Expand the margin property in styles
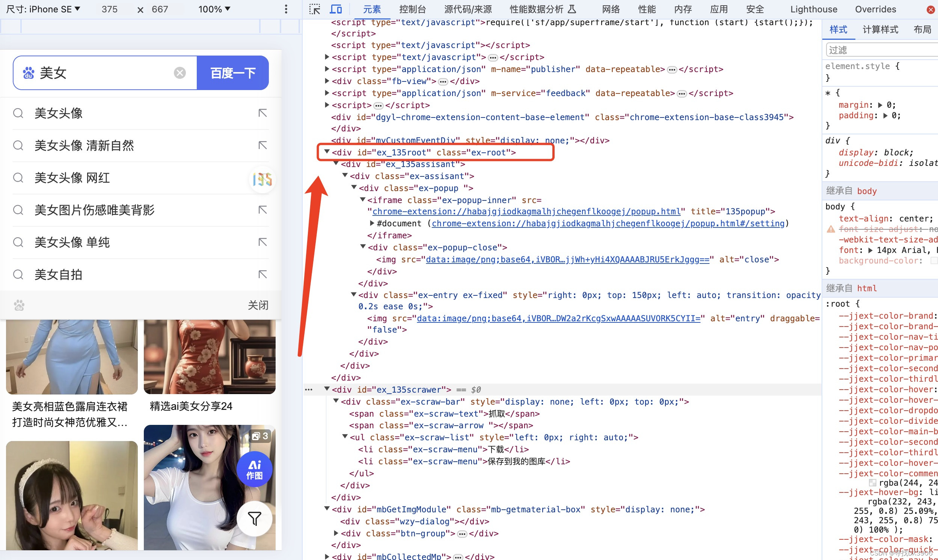The width and height of the screenshot is (938, 560). pyautogui.click(x=880, y=105)
